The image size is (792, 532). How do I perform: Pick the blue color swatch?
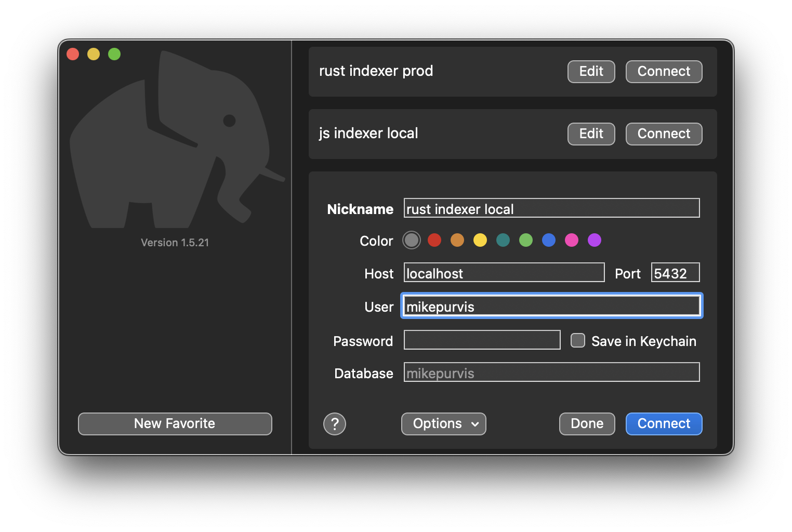(x=549, y=240)
